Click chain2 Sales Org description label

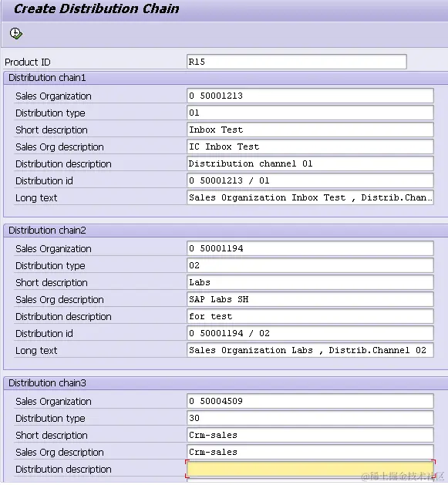(x=59, y=300)
